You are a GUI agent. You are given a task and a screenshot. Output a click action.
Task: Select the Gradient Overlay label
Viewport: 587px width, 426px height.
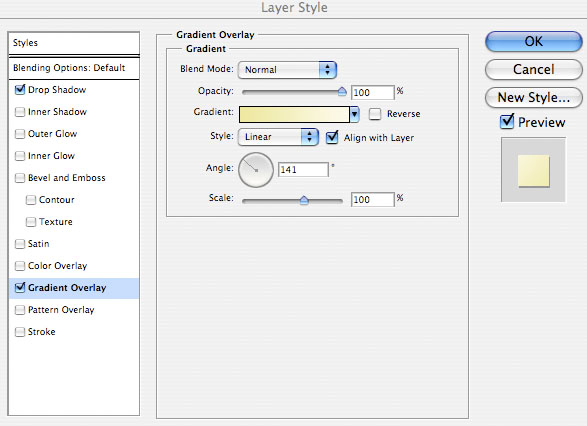pos(67,288)
